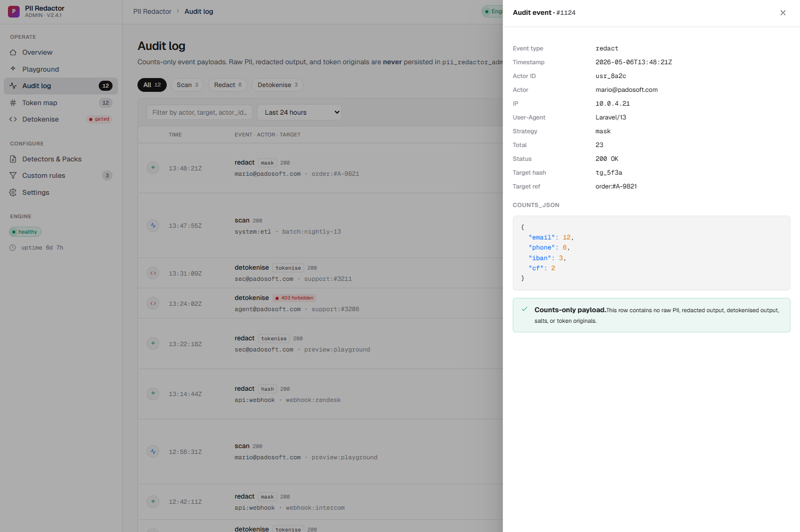
Task: Click the Custom rules funnel icon
Action: pyautogui.click(x=13, y=176)
